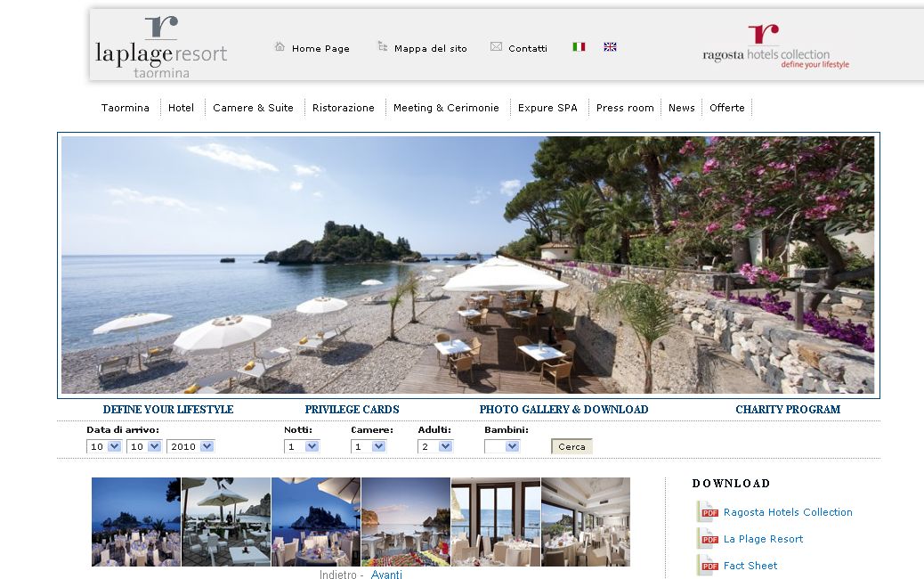Change the Adulti dropdown selection
Image resolution: width=924 pixels, height=579 pixels.
coord(435,445)
